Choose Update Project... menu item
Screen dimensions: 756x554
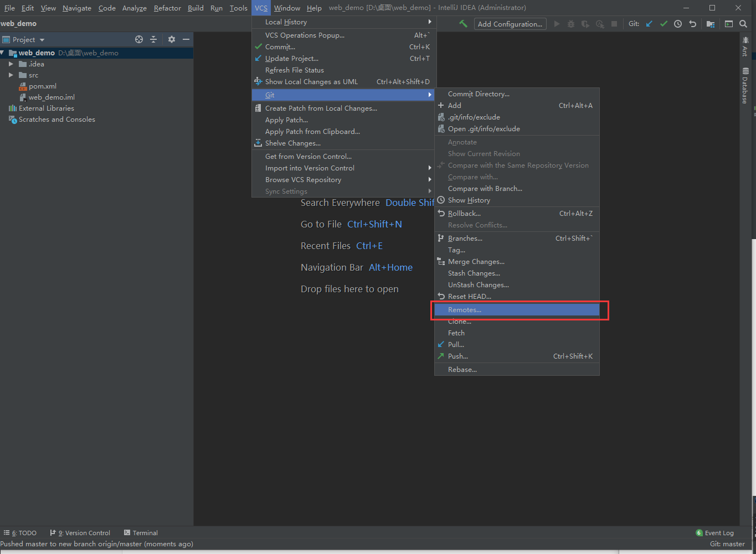[x=344, y=59]
